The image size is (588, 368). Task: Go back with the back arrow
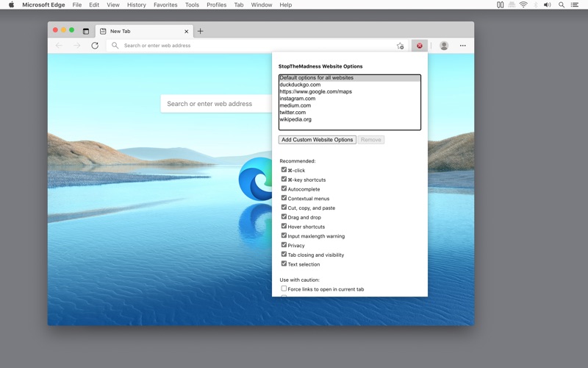tap(59, 46)
